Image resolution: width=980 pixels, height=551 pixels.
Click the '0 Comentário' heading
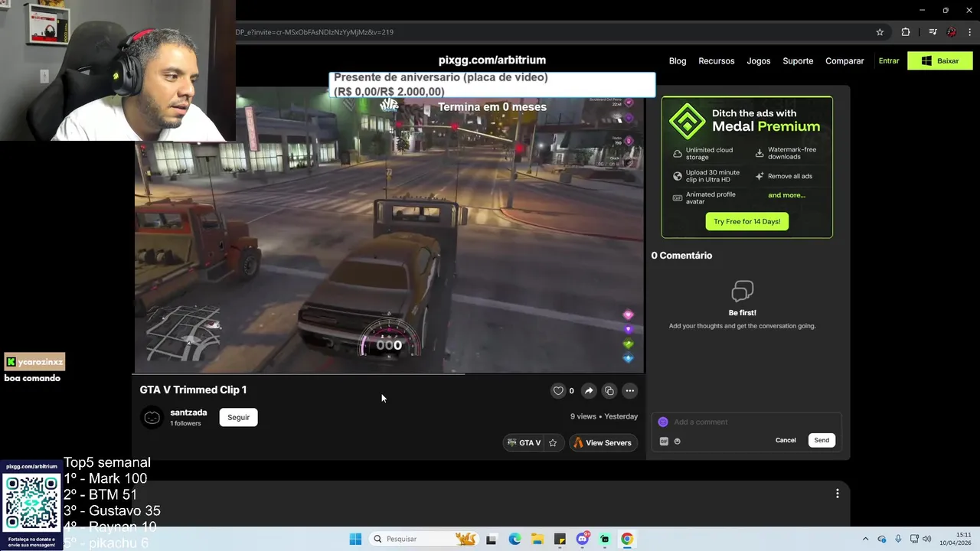[x=681, y=256]
